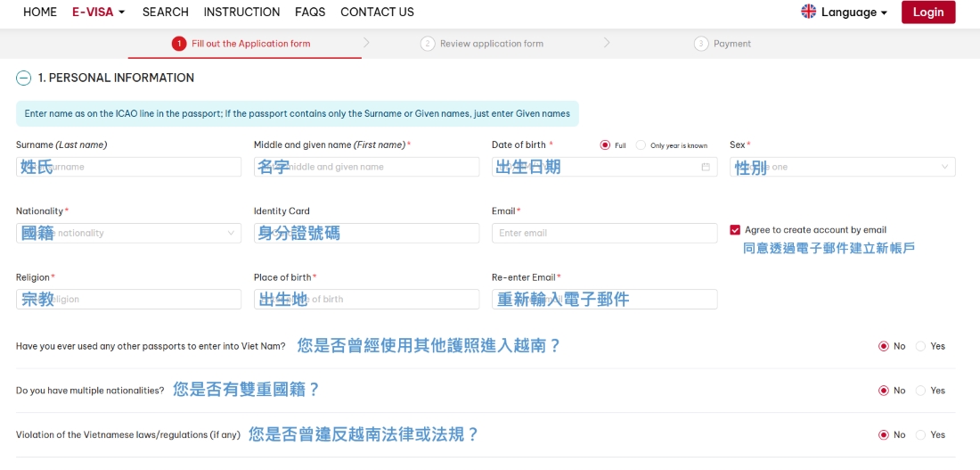Viewport: 980px width, 470px height.
Task: Click the Identity Card field
Action: point(366,233)
